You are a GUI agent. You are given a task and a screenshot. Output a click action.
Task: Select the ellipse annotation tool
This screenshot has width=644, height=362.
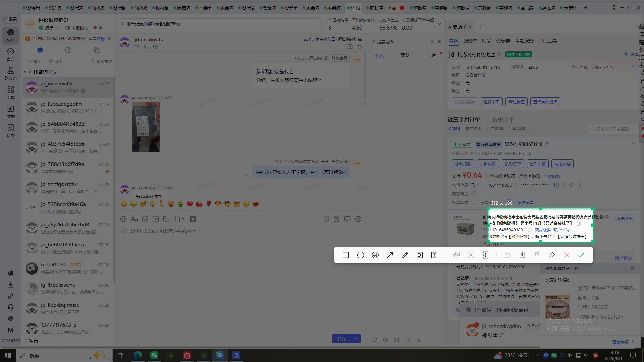tap(361, 255)
